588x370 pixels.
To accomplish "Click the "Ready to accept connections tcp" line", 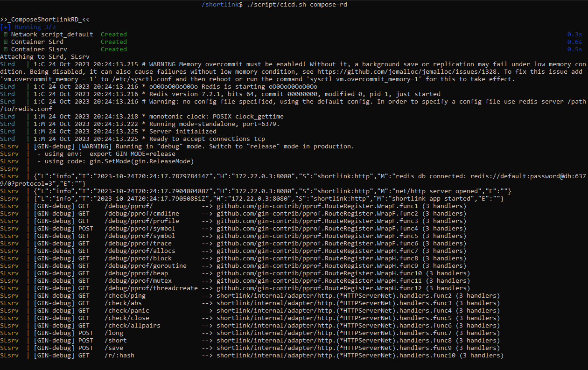I will pos(133,139).
